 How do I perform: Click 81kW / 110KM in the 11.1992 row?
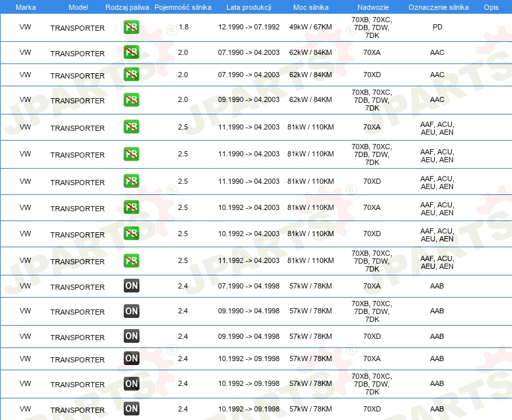pos(310,260)
